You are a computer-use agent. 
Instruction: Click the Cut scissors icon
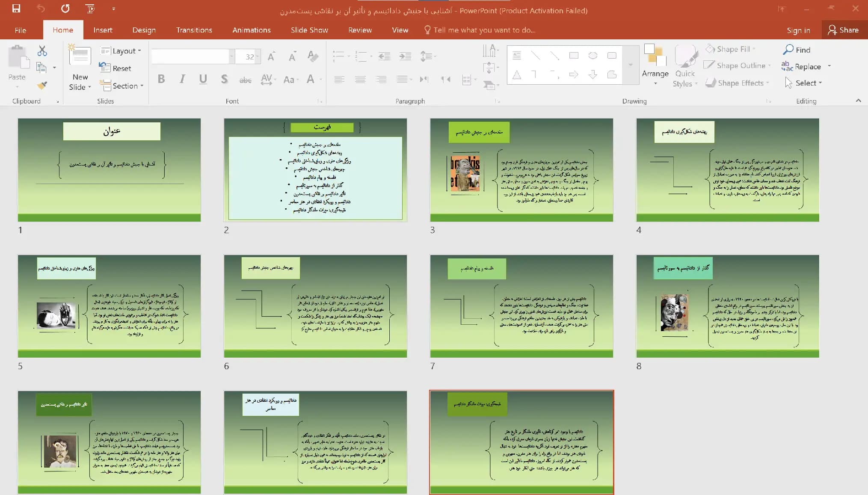coord(42,51)
